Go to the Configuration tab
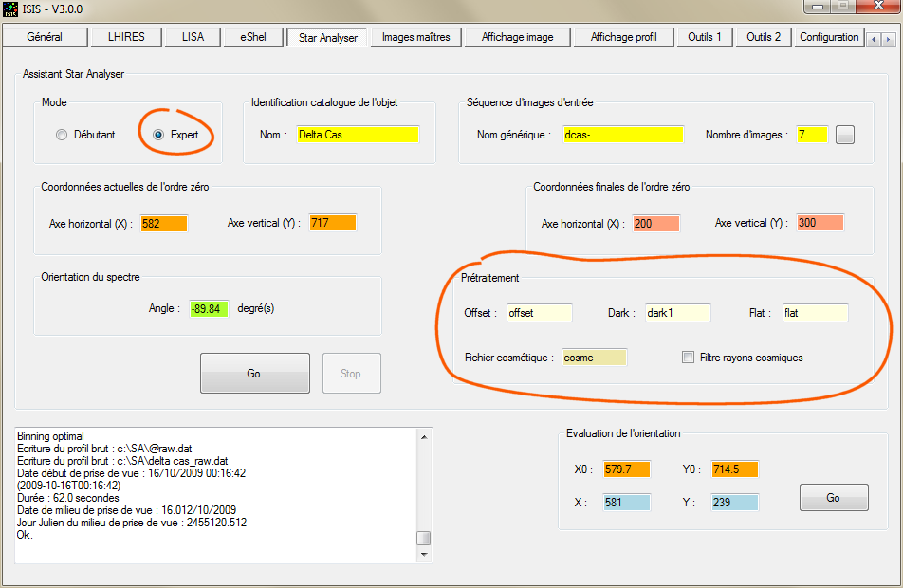The width and height of the screenshot is (903, 588). pos(829,38)
